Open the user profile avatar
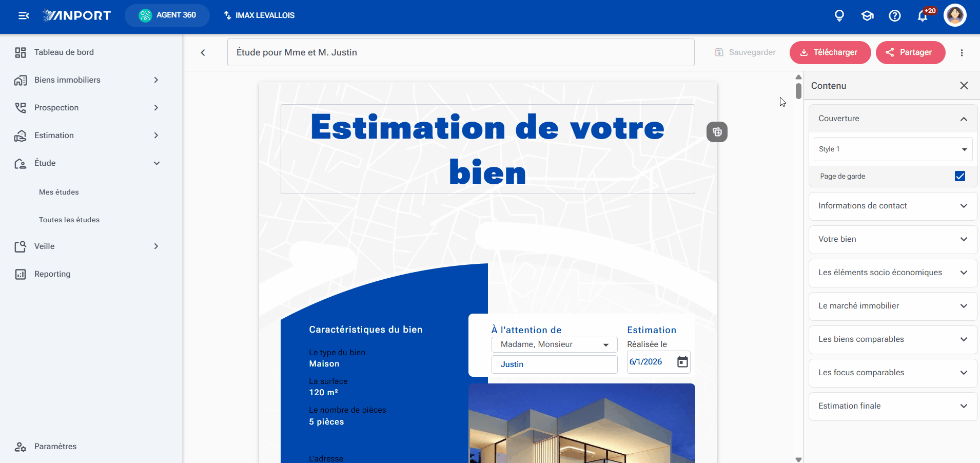This screenshot has height=463, width=980. [955, 15]
